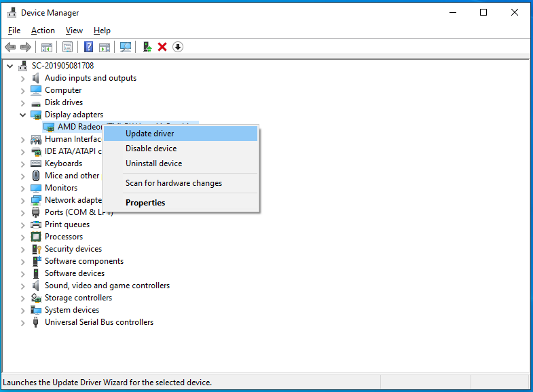Viewport: 533px width, 392px height.
Task: Click the Disk drives icon
Action: 36,103
